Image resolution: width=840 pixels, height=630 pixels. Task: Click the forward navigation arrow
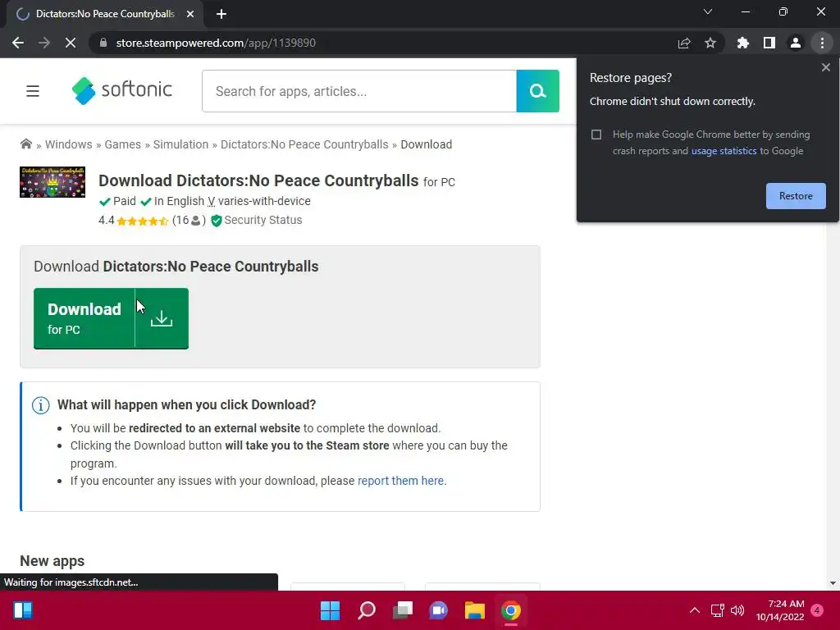[x=44, y=43]
